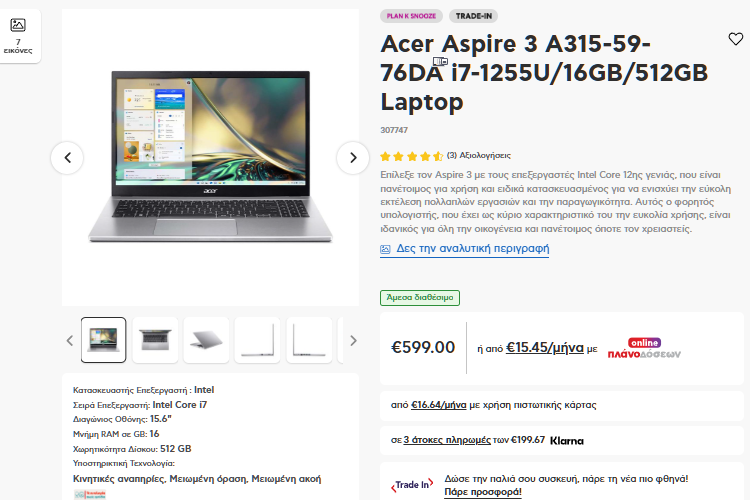The width and height of the screenshot is (750, 500).
Task: Open the online πλάνο δόσεων logo
Action: 644,349
